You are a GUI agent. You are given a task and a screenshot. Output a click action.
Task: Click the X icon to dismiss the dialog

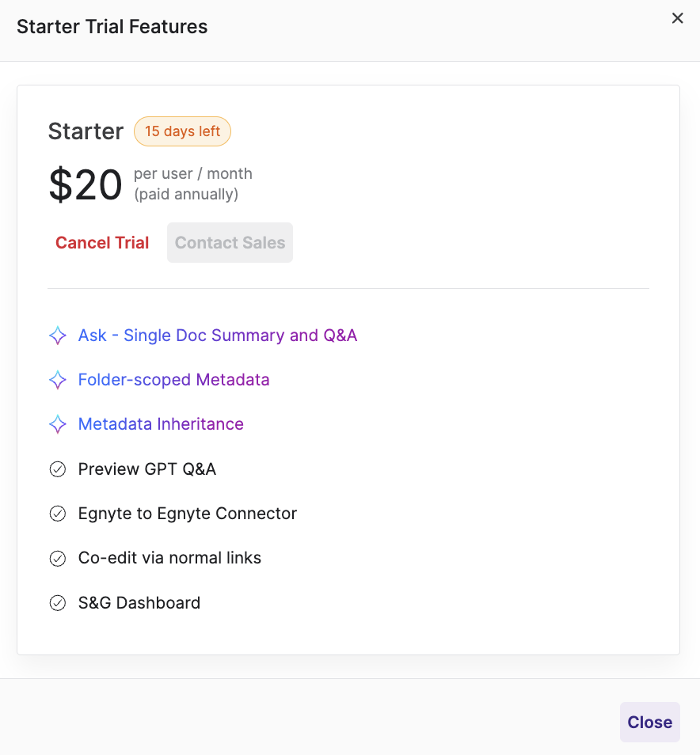678,17
